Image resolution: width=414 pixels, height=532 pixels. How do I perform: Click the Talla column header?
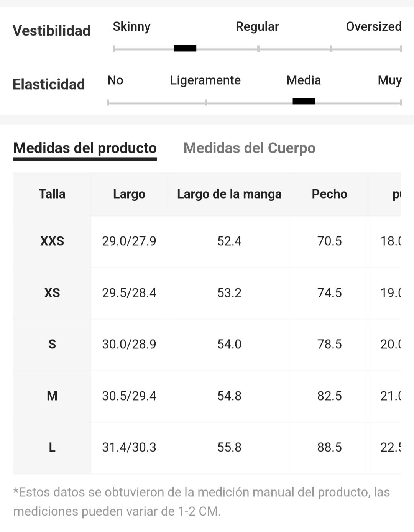click(52, 194)
